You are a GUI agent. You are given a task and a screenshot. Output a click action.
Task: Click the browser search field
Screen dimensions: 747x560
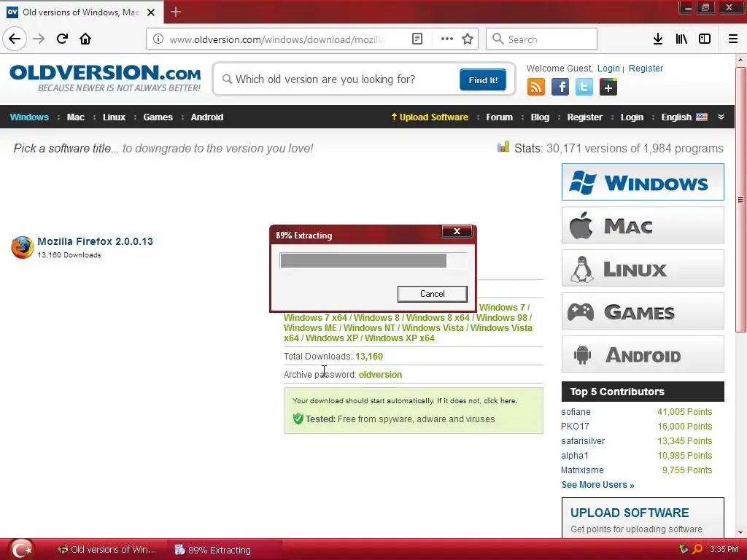click(542, 39)
